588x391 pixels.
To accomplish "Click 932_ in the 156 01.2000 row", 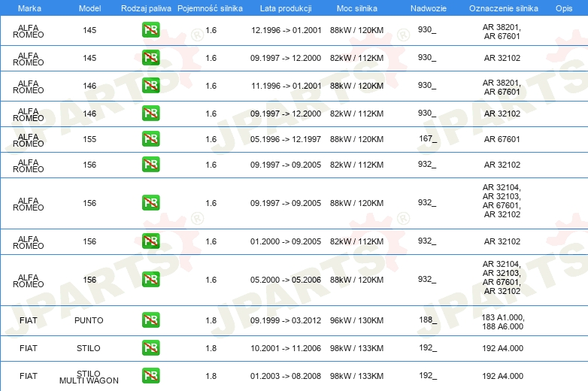I will click(x=427, y=241).
